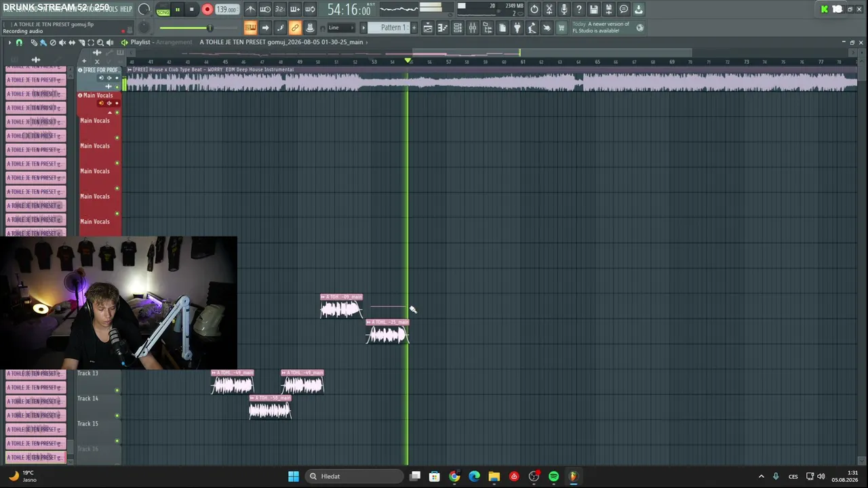This screenshot has height=488, width=868.
Task: Click the tempo 139 BPM field
Action: pos(226,9)
